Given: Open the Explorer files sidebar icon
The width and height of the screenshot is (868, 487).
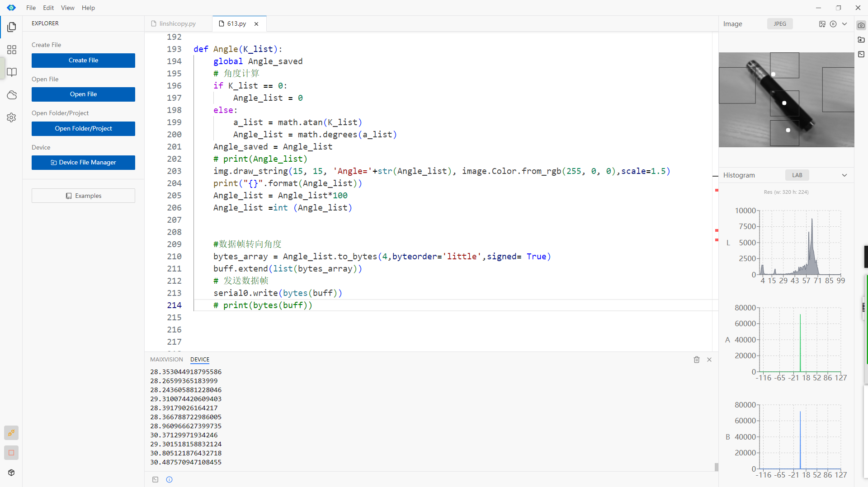Looking at the screenshot, I should tap(12, 27).
